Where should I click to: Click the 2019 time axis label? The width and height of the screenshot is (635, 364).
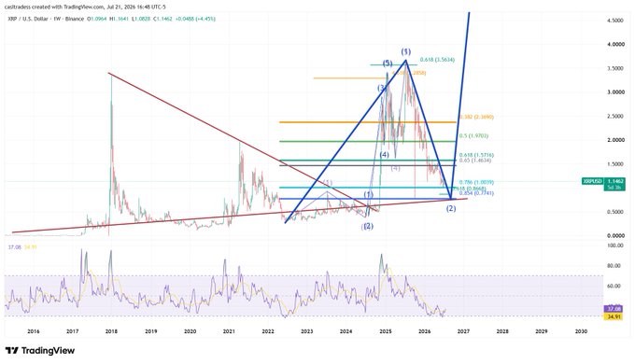pyautogui.click(x=150, y=331)
